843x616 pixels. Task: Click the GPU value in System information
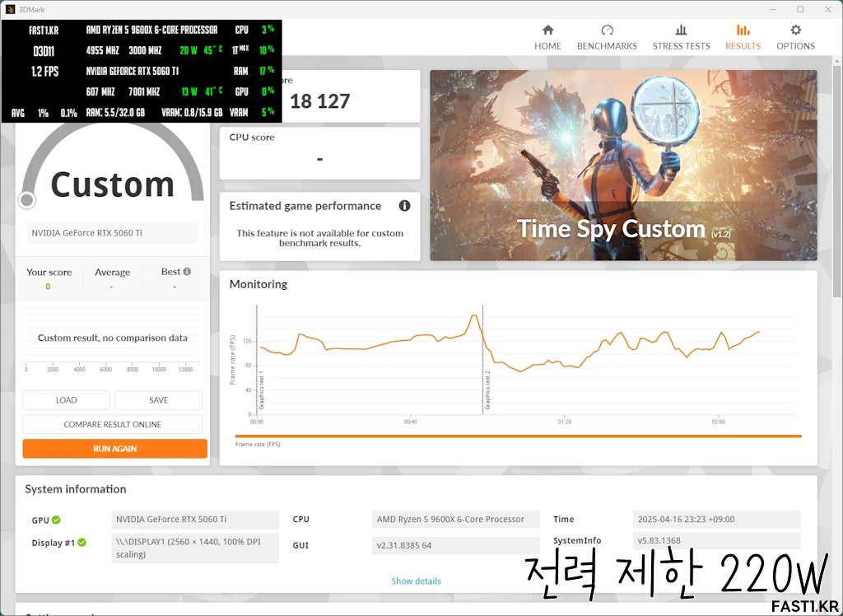tap(195, 520)
